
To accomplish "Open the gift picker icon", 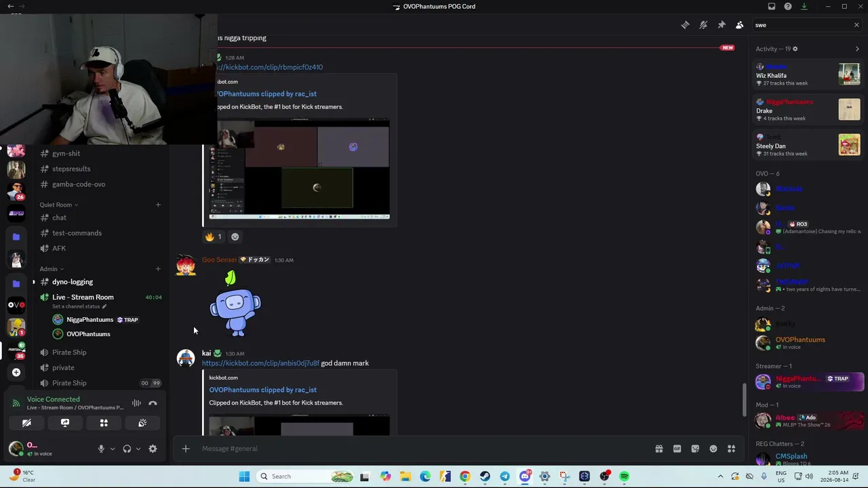I will (658, 449).
